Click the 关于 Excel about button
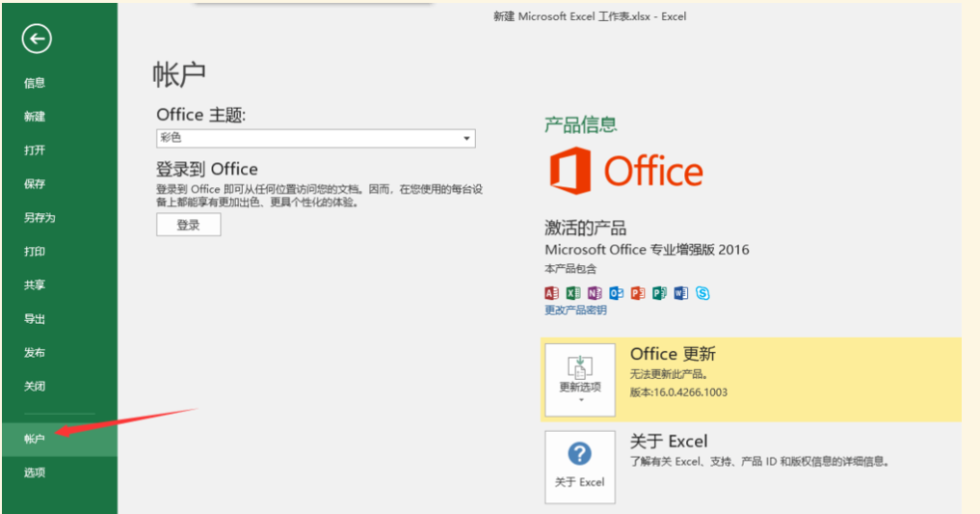Screen dimensions: 980x514 580,466
